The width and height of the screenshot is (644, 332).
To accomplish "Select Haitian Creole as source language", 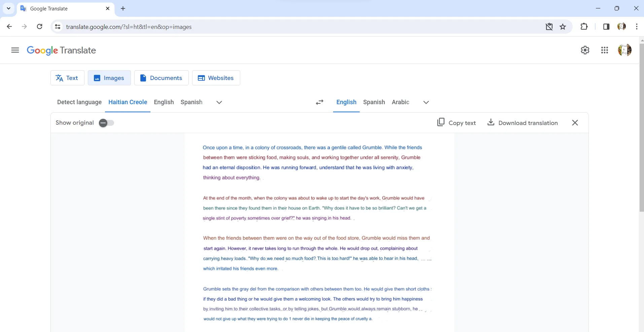I will click(x=128, y=102).
